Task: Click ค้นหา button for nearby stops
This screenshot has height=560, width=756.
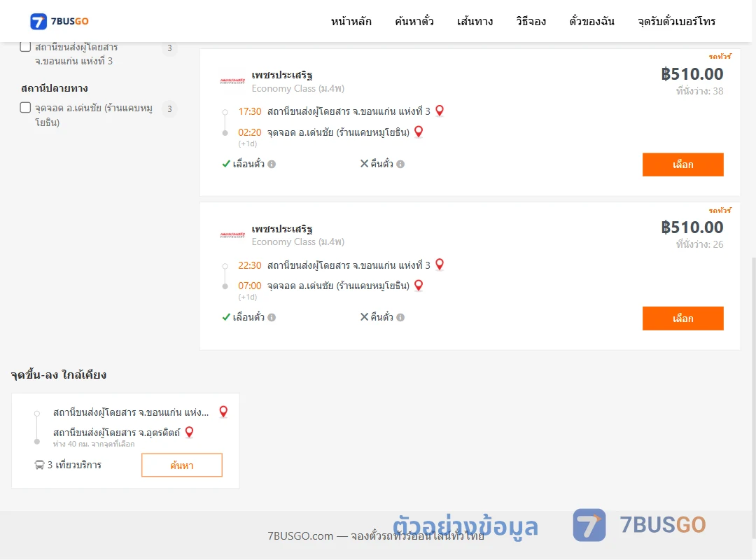Action: tap(182, 465)
